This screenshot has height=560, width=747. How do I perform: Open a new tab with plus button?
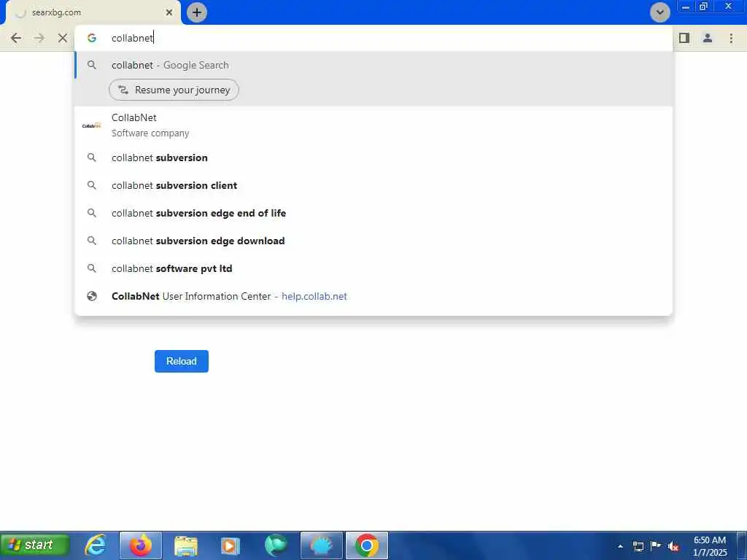[x=197, y=12]
